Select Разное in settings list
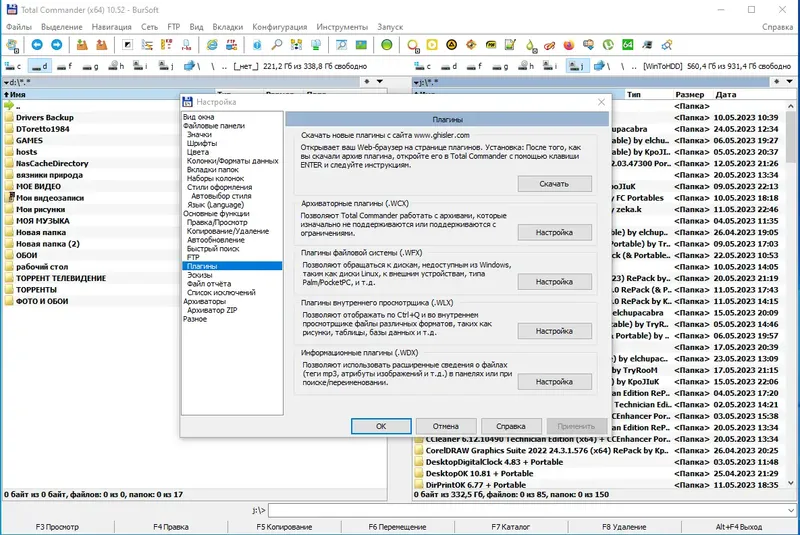This screenshot has height=535, width=800. click(x=195, y=319)
